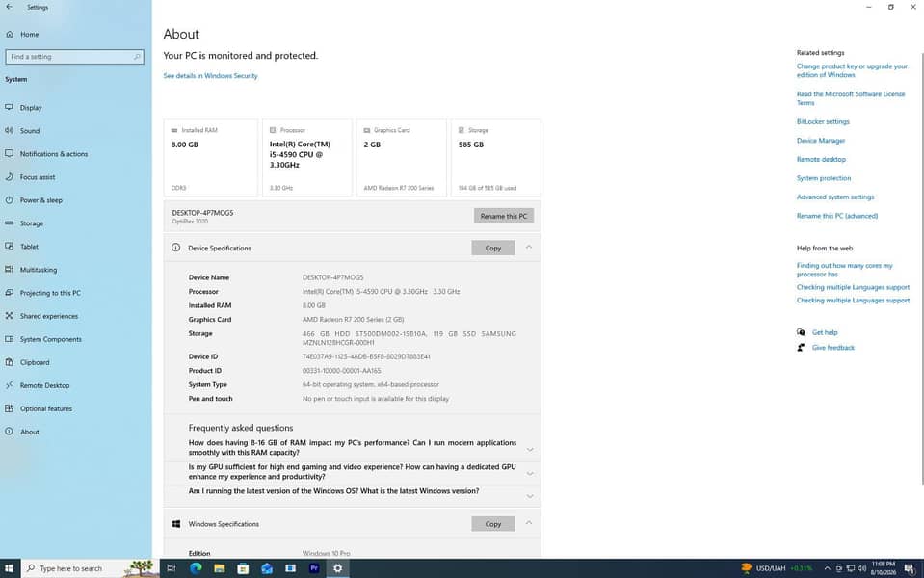Viewport: 924px width, 578px height.
Task: Open Notifications & actions settings
Action: 54,154
